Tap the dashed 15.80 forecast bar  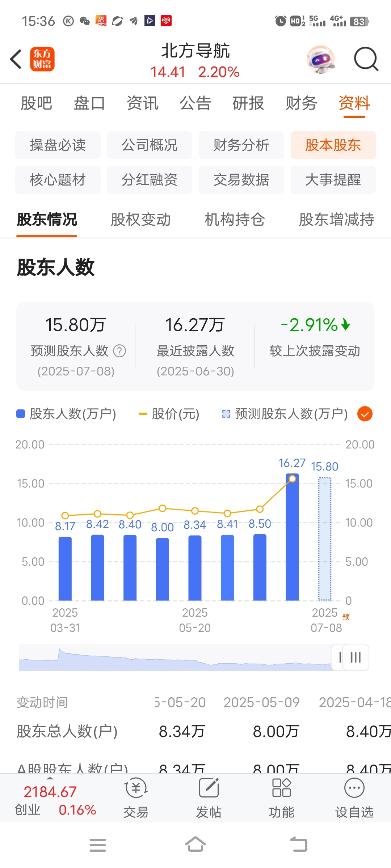(x=325, y=539)
